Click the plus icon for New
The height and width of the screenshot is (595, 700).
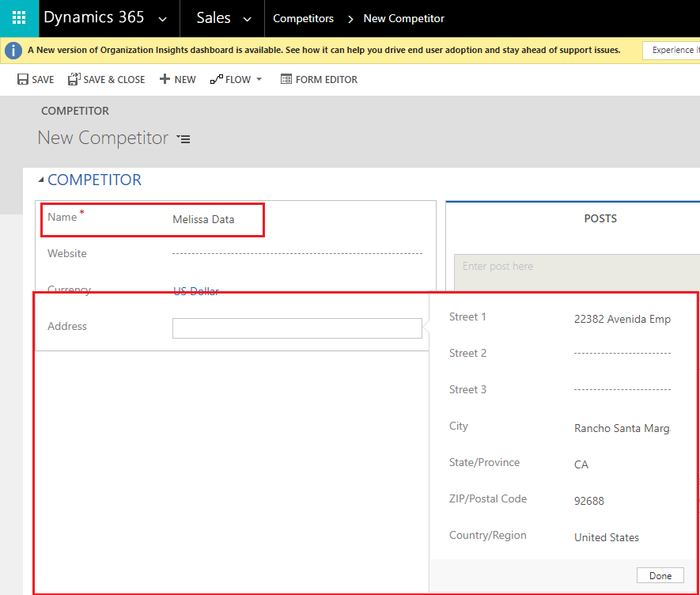point(165,79)
